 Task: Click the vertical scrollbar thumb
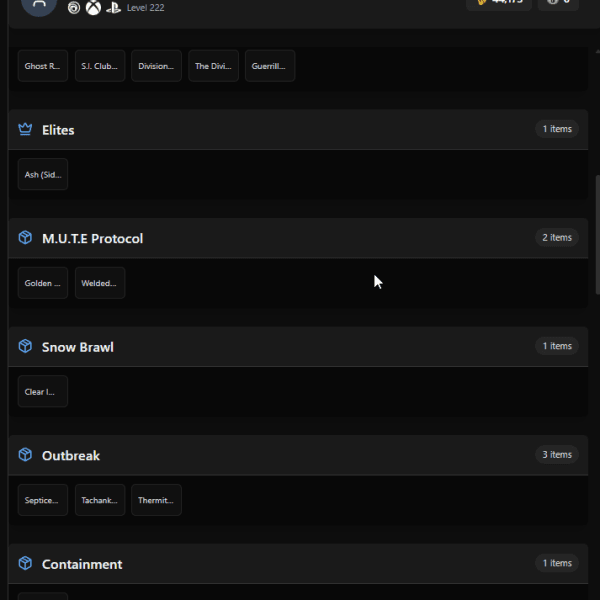tap(598, 235)
